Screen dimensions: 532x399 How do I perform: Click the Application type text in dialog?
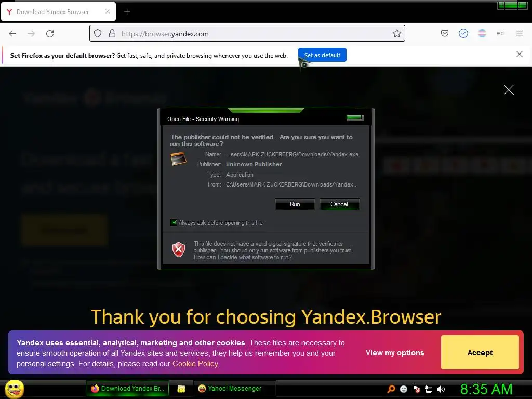(240, 175)
